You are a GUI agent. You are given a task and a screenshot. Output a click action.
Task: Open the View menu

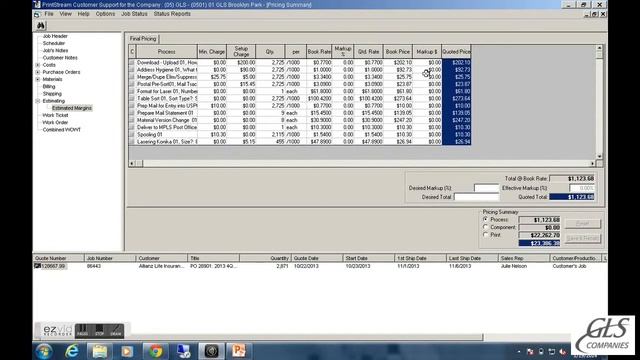[x=65, y=14]
